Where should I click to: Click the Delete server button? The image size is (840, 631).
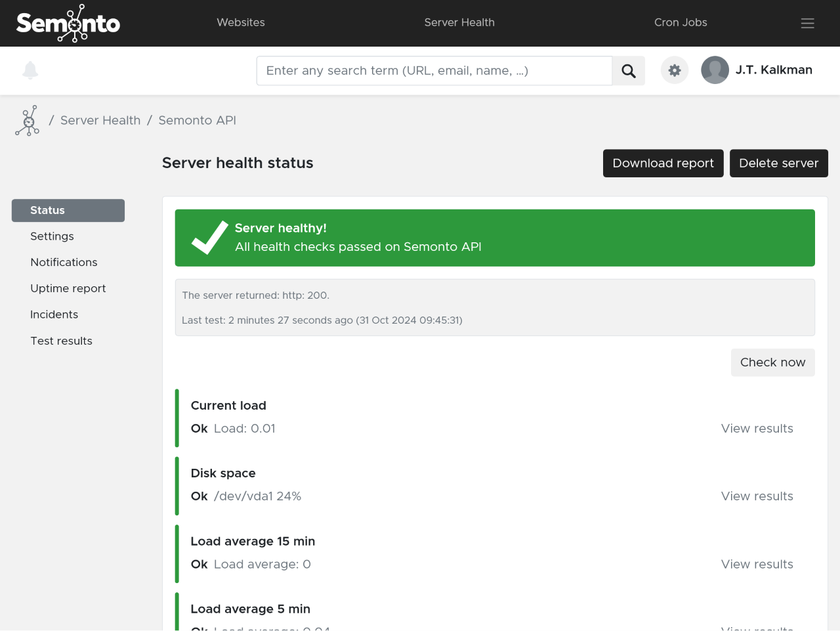point(779,163)
